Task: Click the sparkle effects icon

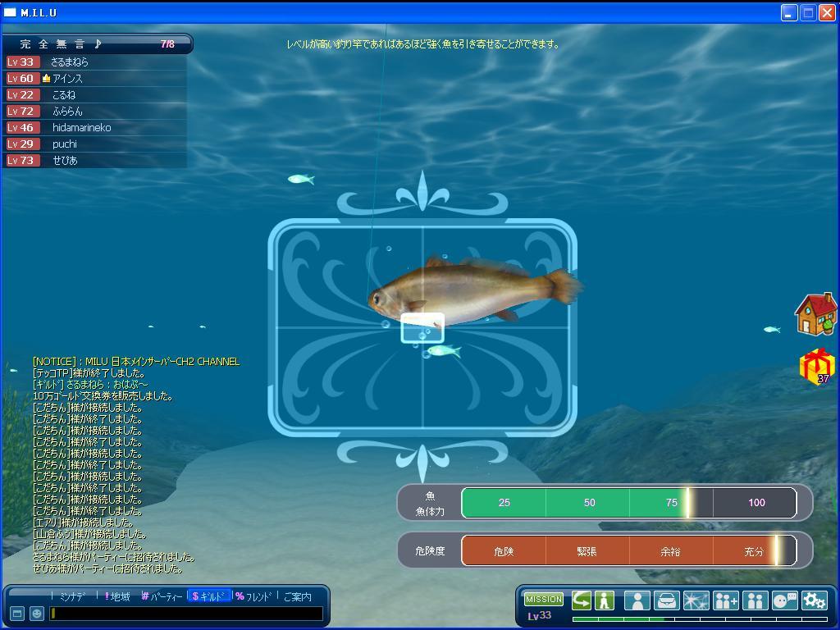Action: pyautogui.click(x=696, y=600)
